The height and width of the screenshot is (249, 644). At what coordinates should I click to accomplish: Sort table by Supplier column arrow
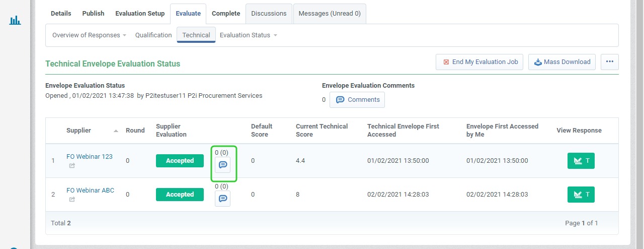click(116, 131)
